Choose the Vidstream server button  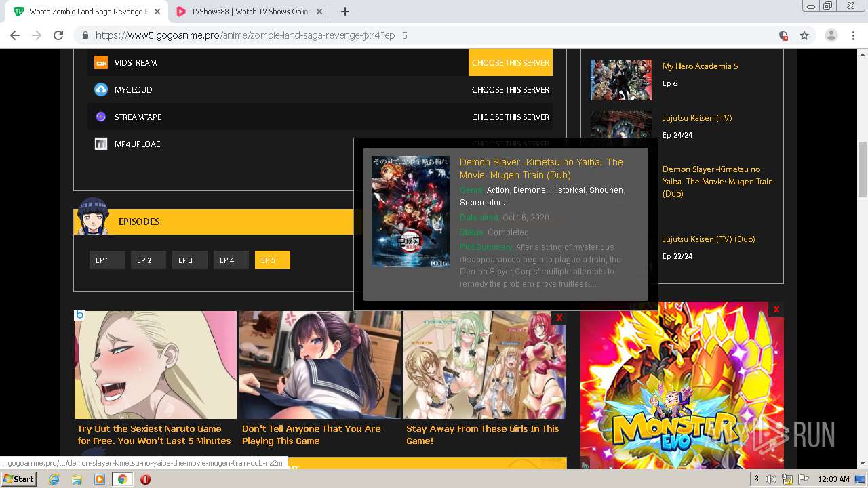click(511, 62)
